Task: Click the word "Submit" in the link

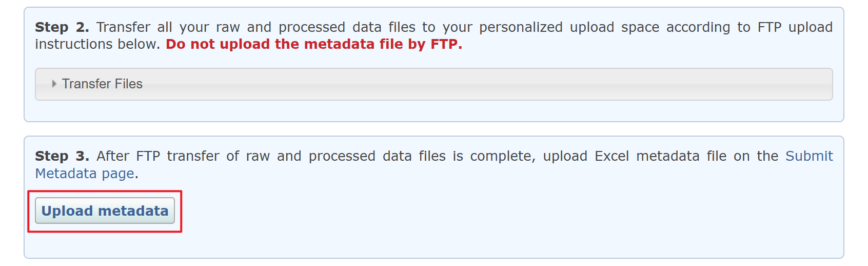Action: click(808, 156)
